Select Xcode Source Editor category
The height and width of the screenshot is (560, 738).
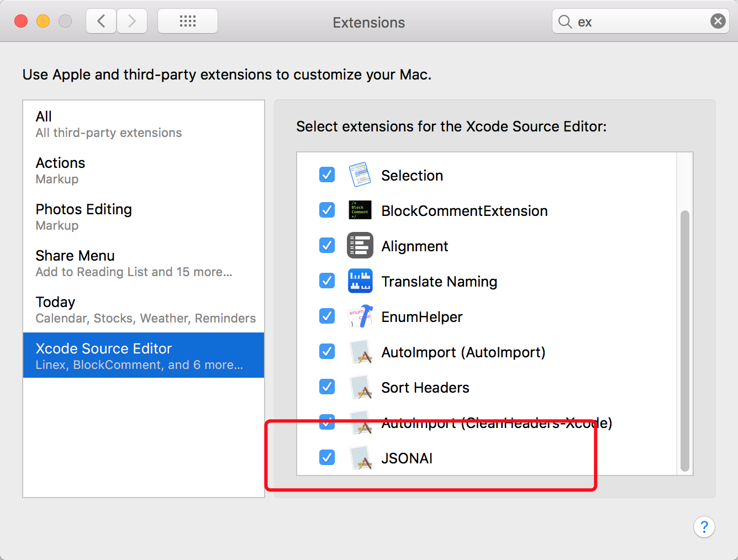[x=144, y=355]
